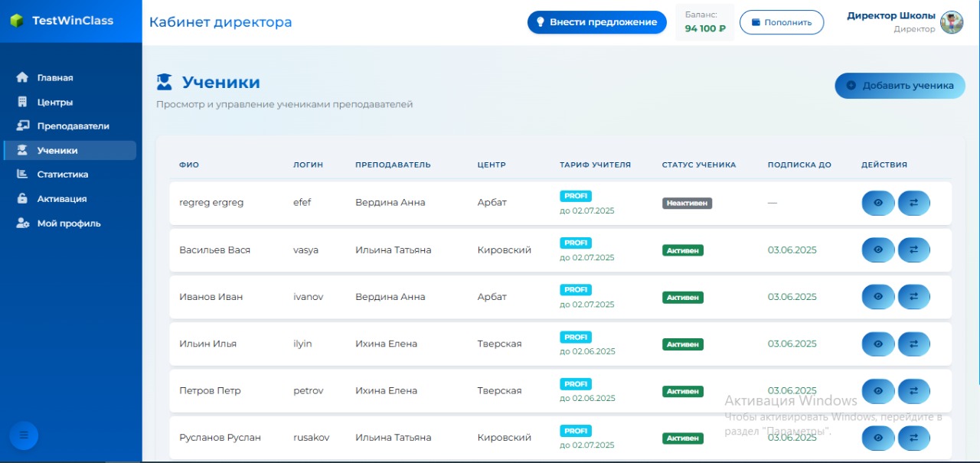This screenshot has height=463, width=980.
Task: Click the Директор Школы avatar photo
Action: (x=952, y=22)
